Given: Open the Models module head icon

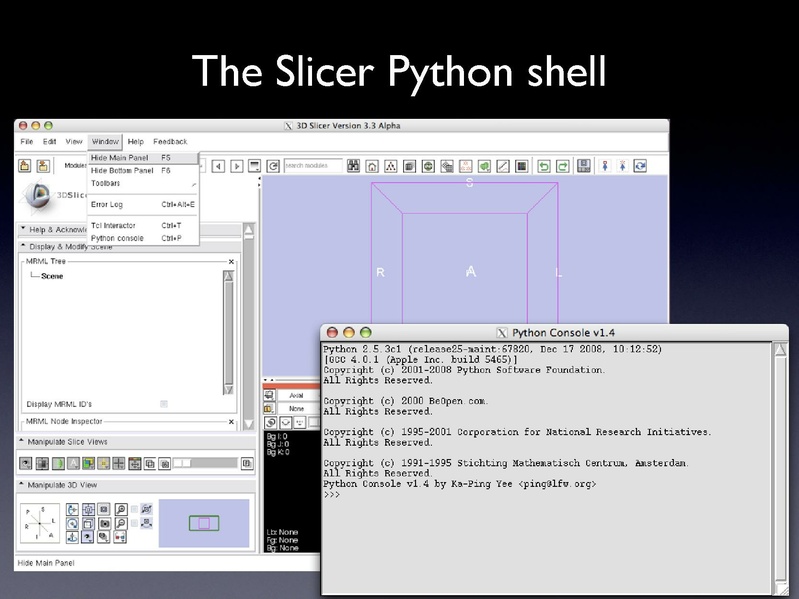Looking at the screenshot, I should click(x=428, y=166).
